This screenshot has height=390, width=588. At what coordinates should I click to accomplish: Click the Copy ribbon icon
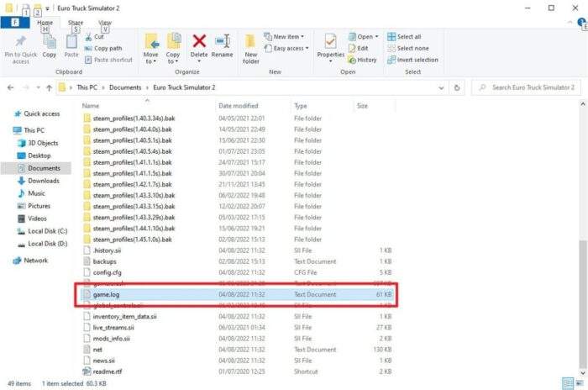[x=49, y=42]
